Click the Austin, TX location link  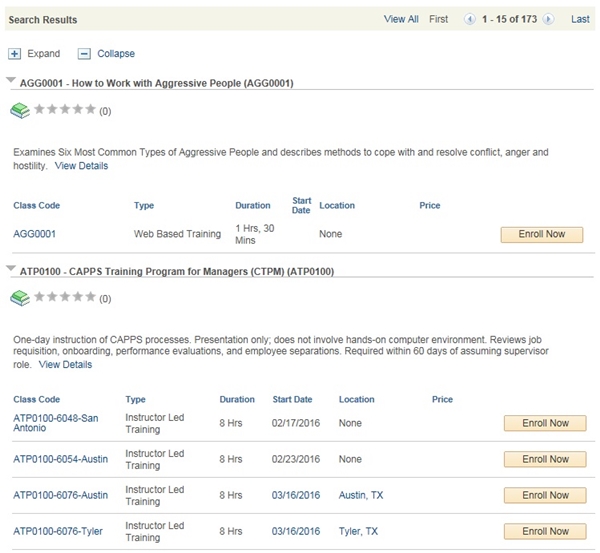[360, 495]
